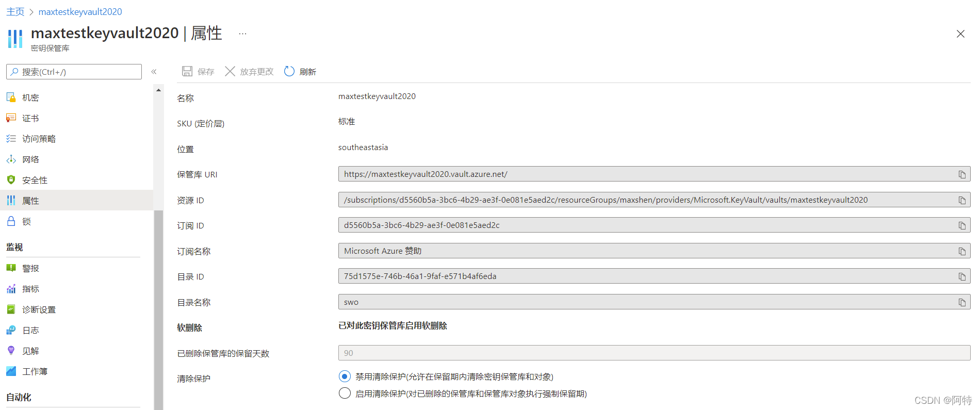This screenshot has width=980, height=410.
Task: Click the 保存 save toolbar button
Action: (198, 72)
